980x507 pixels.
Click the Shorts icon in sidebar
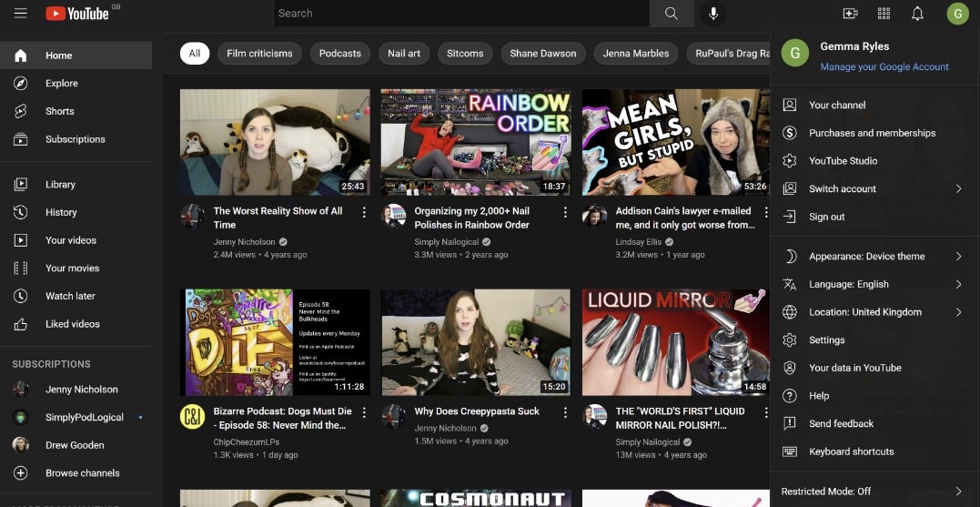pyautogui.click(x=21, y=111)
